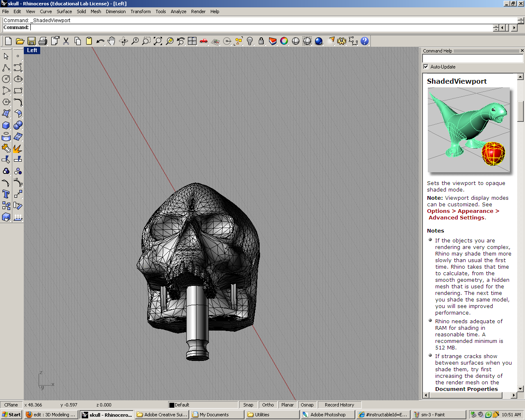Click the Lock objects padlock icon
The height and width of the screenshot is (420, 525).
click(x=261, y=41)
